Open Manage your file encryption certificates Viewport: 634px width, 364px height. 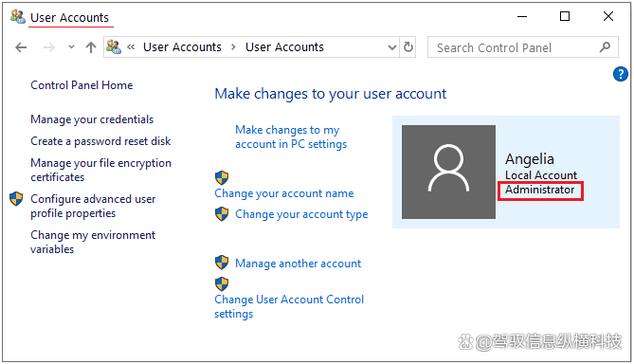click(x=101, y=170)
